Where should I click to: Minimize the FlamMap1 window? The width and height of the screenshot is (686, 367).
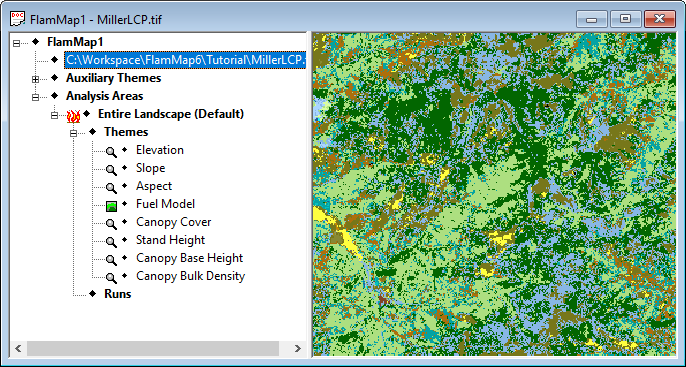pyautogui.click(x=592, y=19)
